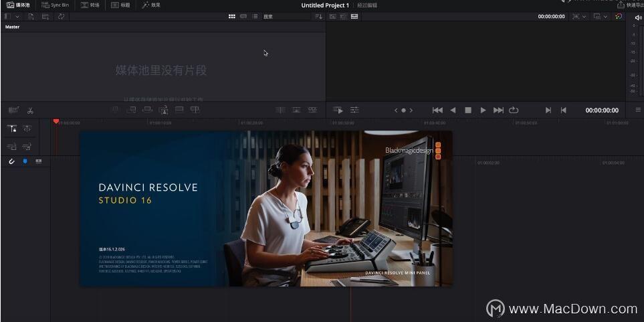Switch media pool to filmstrip view

(243, 17)
